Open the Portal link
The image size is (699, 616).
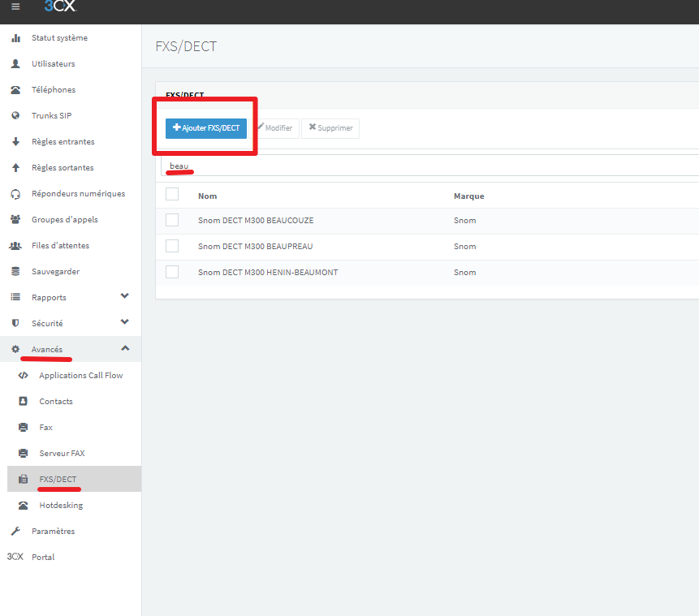click(x=43, y=558)
